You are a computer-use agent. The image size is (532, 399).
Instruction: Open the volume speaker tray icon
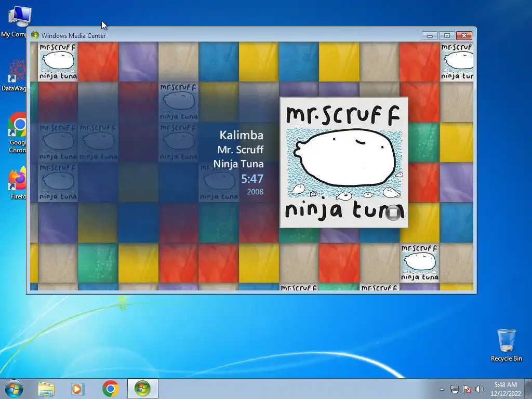(480, 389)
